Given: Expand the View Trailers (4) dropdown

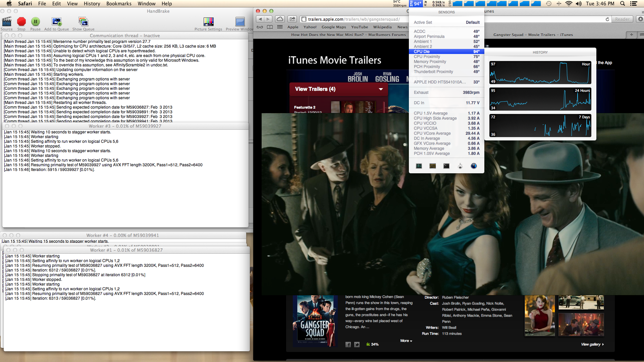Looking at the screenshot, I should (x=380, y=89).
